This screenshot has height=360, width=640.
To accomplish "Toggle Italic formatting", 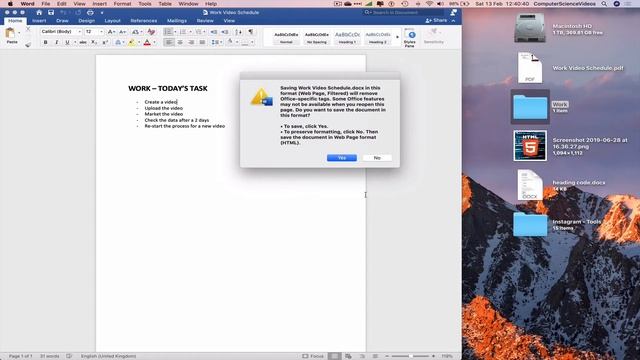I will coord(56,42).
